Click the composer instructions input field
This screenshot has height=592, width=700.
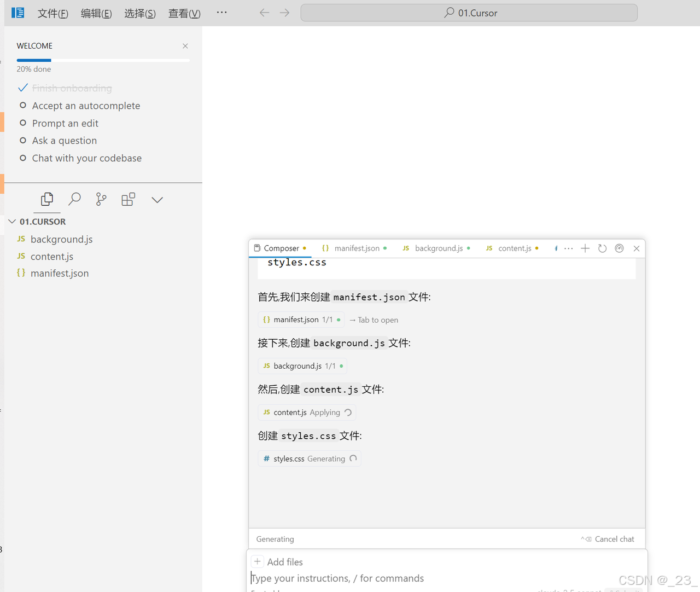click(x=383, y=578)
